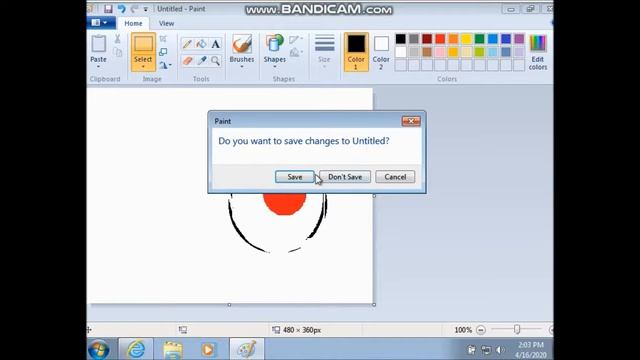Select the Text tool
This screenshot has width=640, height=360.
(216, 44)
